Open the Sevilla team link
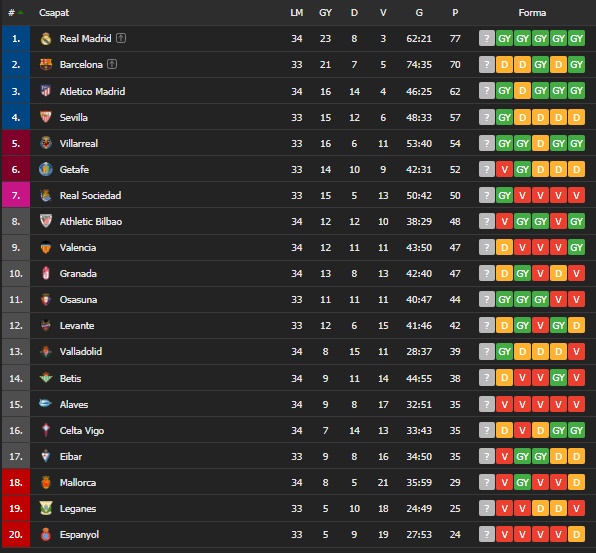Screen dimensions: 596x553 tap(74, 117)
